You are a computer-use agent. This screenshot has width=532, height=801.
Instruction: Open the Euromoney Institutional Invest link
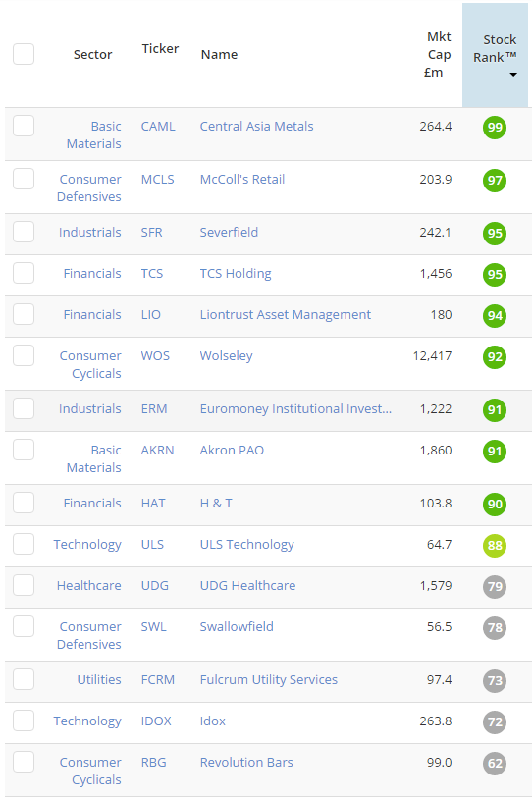coord(295,409)
